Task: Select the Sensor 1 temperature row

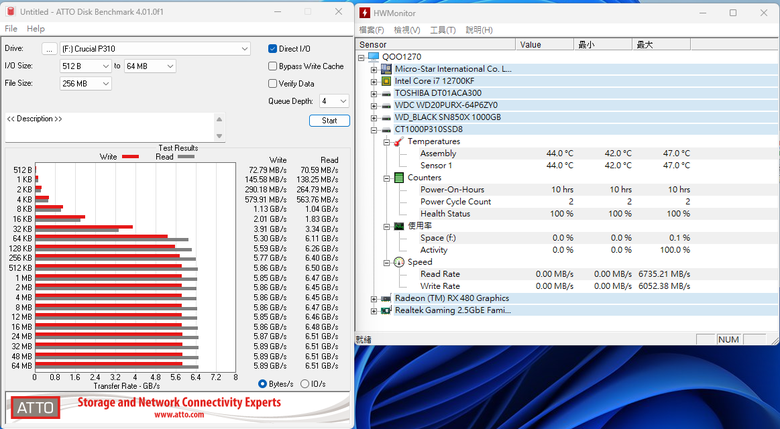Action: click(555, 165)
